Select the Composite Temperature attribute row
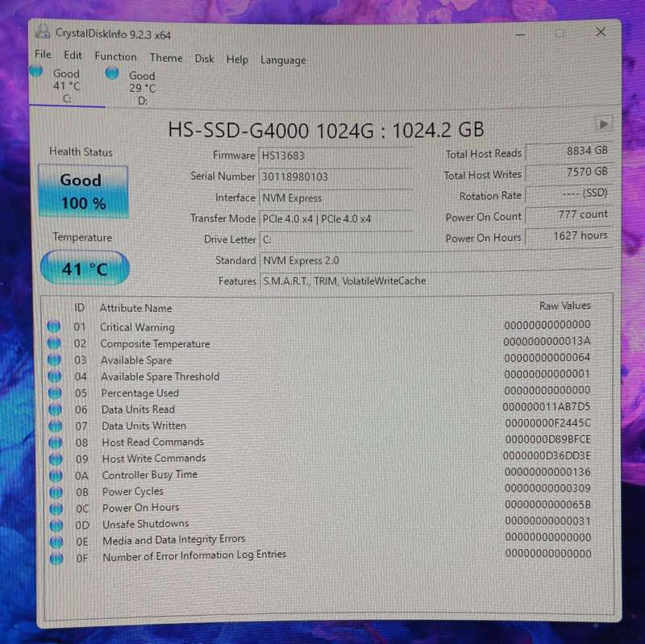 click(318, 343)
